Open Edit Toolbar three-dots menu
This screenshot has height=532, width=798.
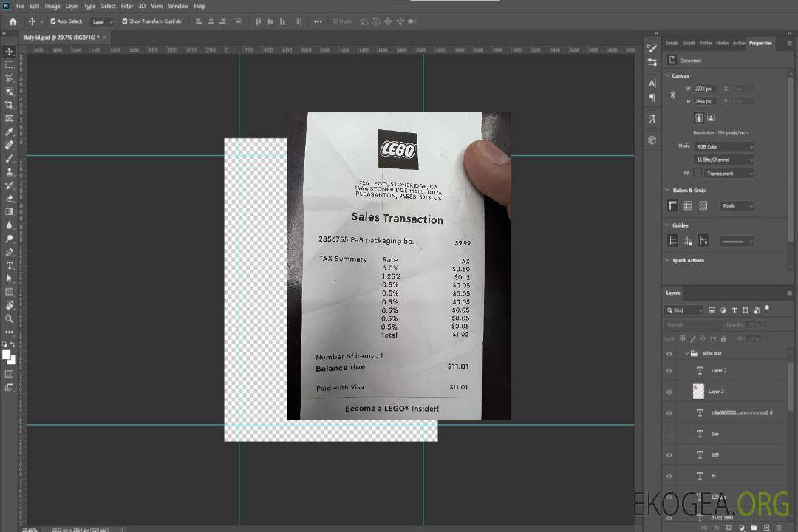[x=9, y=332]
